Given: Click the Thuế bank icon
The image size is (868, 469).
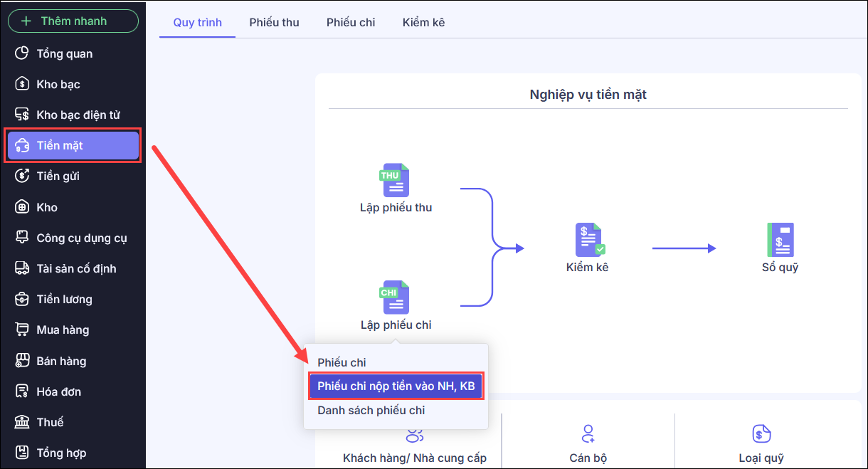Looking at the screenshot, I should click(23, 422).
